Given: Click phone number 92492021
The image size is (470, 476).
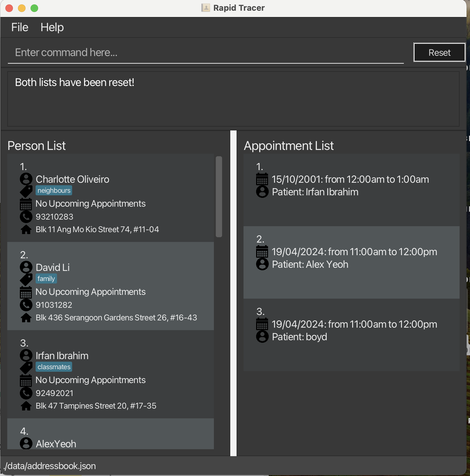Looking at the screenshot, I should 54,393.
